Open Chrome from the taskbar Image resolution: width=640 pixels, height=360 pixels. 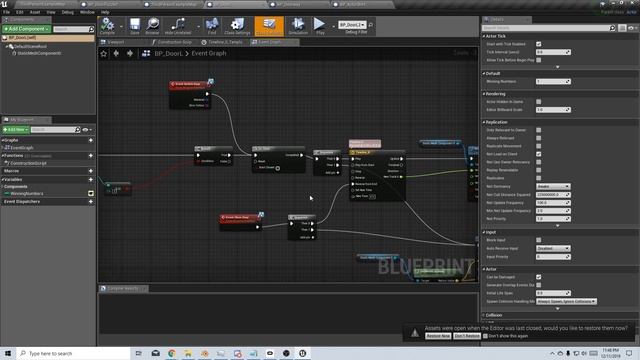(172, 353)
